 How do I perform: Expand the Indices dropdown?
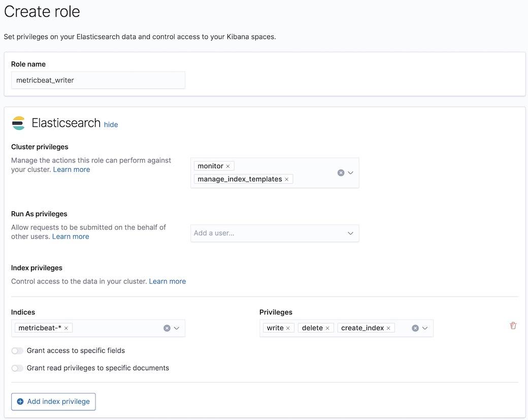(x=177, y=328)
